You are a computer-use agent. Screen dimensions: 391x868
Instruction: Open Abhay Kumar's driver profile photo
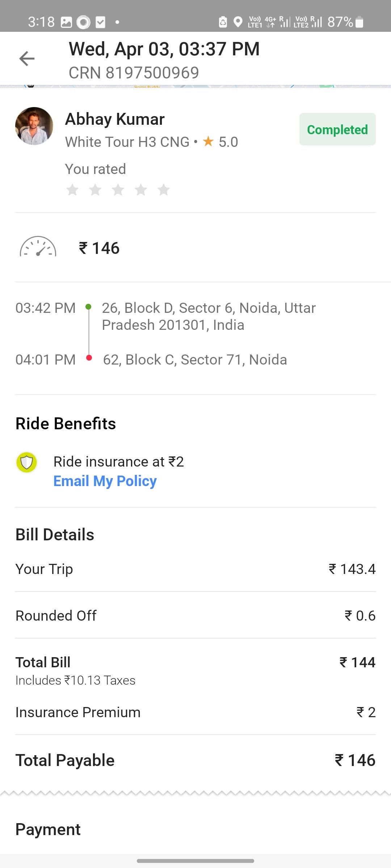pyautogui.click(x=34, y=126)
